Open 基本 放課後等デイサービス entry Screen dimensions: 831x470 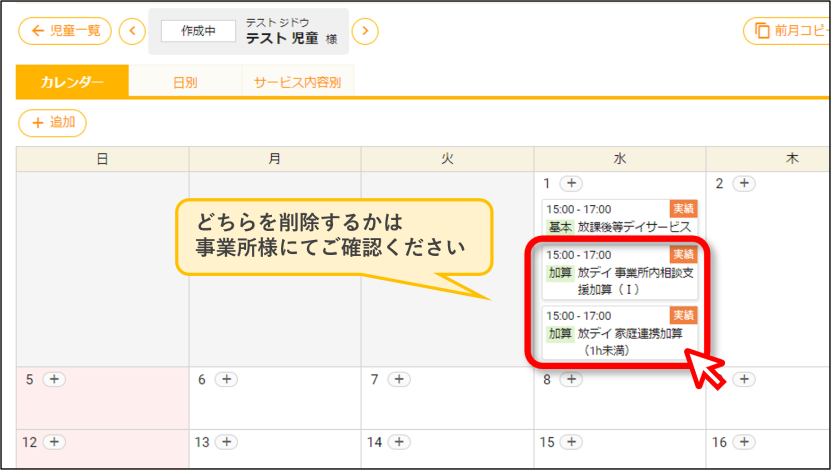pyautogui.click(x=620, y=218)
